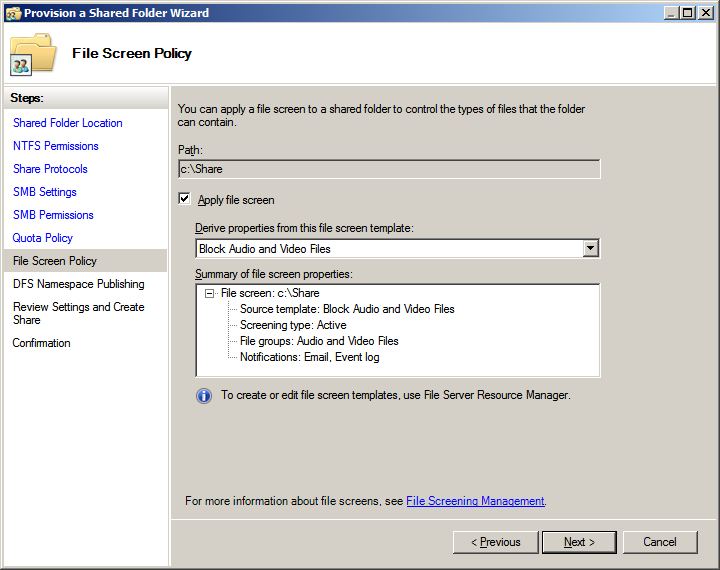Image resolution: width=720 pixels, height=570 pixels.
Task: Go to NTFS Permissions step
Action: point(56,146)
